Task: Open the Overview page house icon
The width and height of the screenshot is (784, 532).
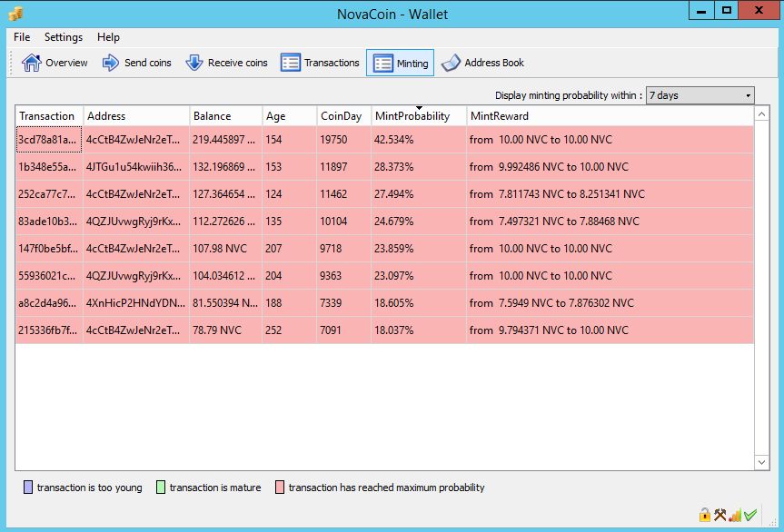Action: (x=32, y=63)
